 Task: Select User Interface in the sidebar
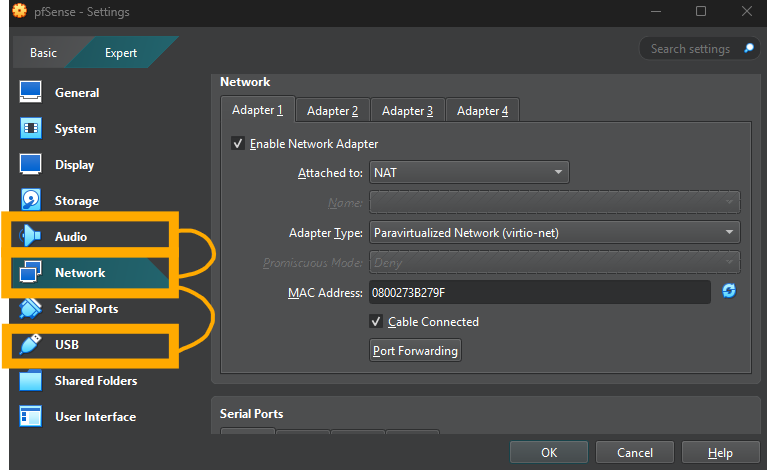click(94, 417)
